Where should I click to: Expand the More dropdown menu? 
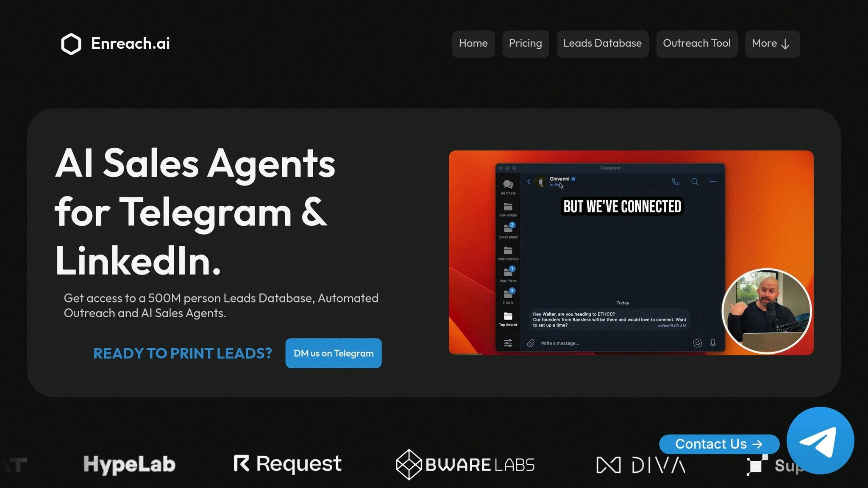click(x=772, y=44)
